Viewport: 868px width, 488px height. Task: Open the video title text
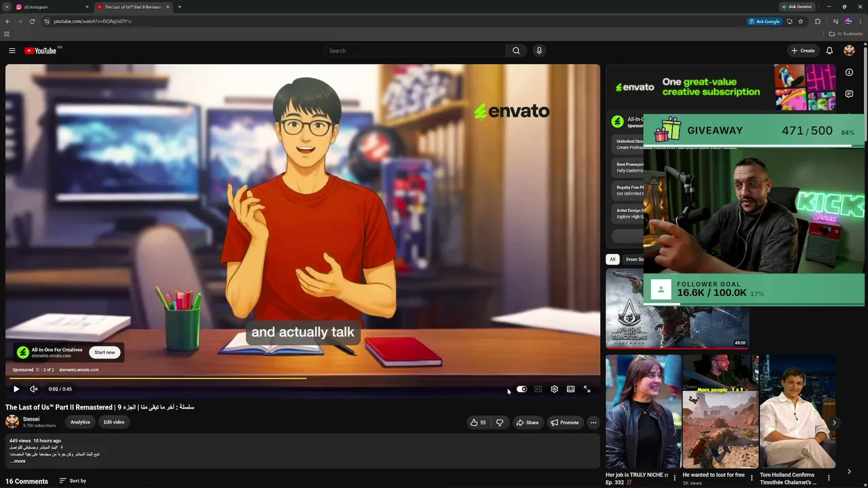pos(100,407)
